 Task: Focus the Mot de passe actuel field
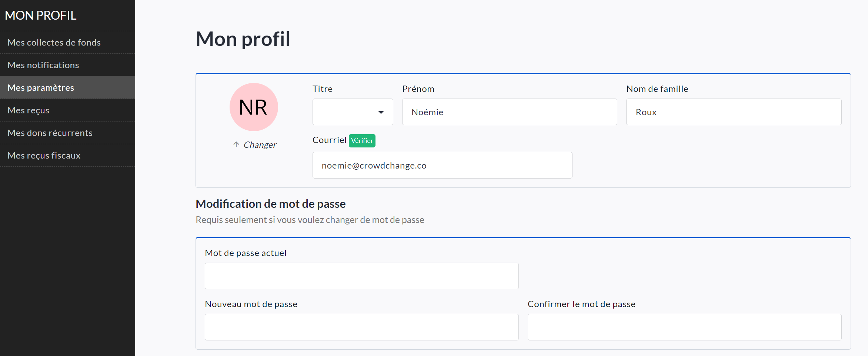click(x=361, y=276)
